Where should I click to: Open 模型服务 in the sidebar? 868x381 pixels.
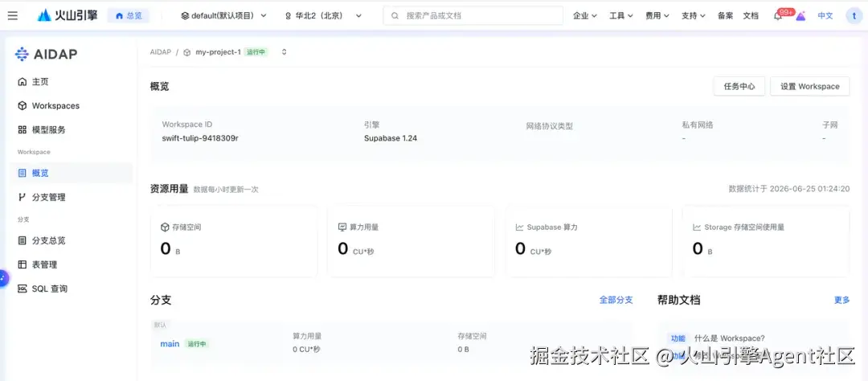pos(71,129)
